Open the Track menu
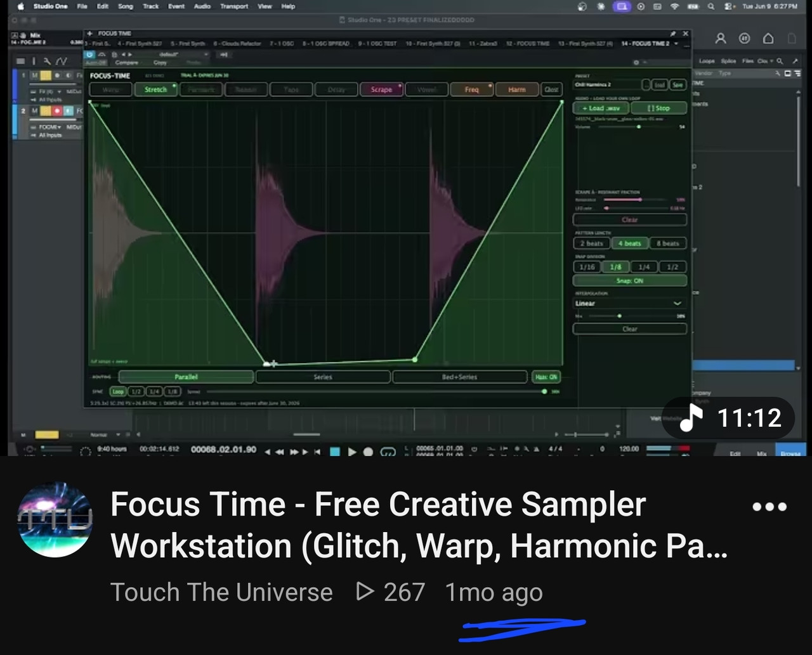812x655 pixels. coord(151,6)
